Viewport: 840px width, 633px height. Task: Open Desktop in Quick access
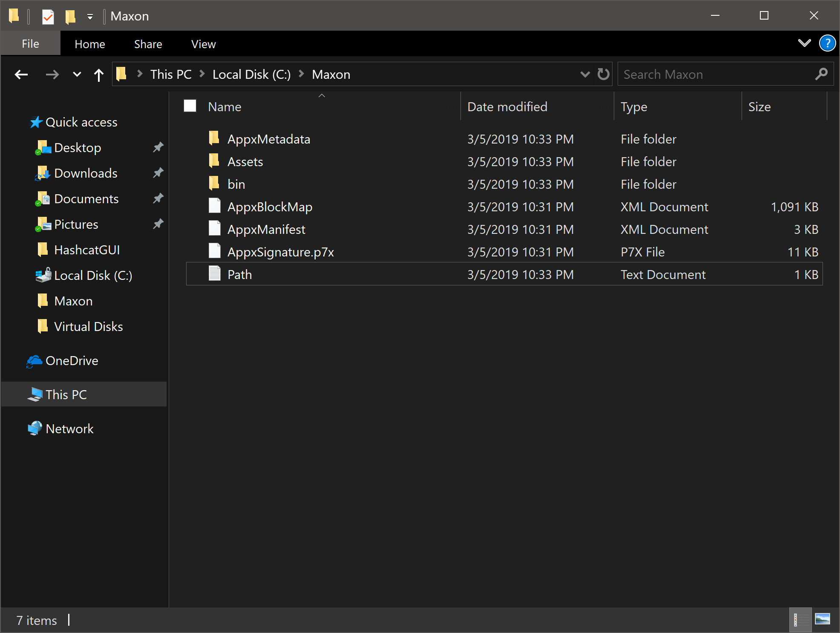[x=78, y=148]
